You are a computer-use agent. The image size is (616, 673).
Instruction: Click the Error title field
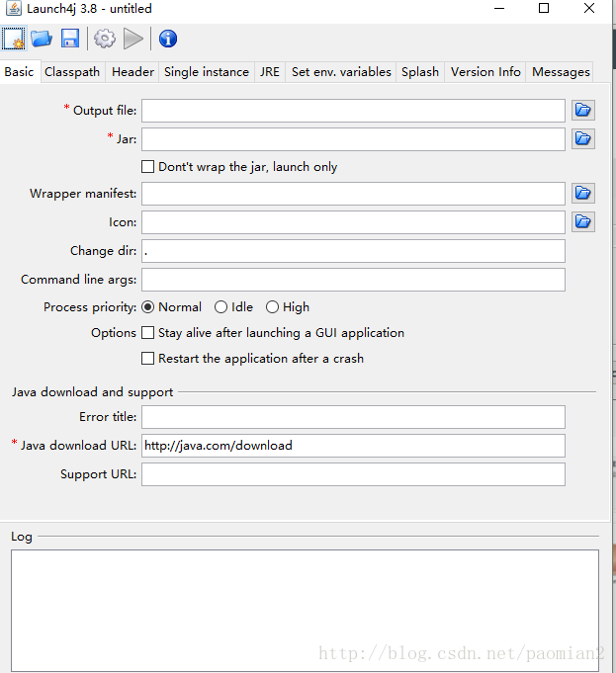(353, 417)
